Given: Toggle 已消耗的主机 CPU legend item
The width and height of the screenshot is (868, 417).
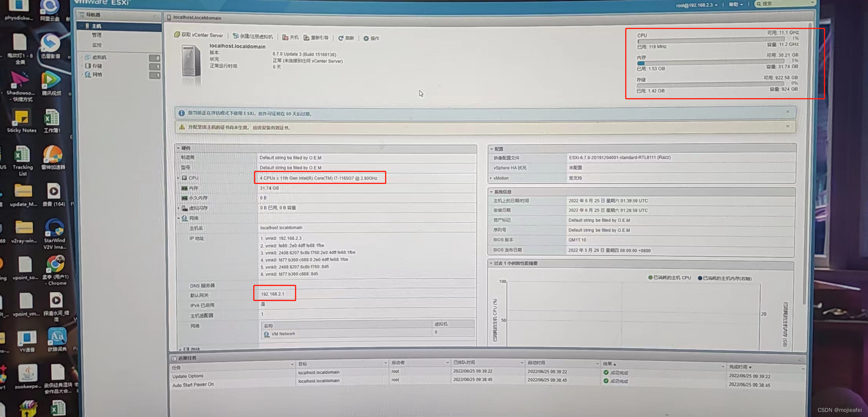Looking at the screenshot, I should pos(669,277).
